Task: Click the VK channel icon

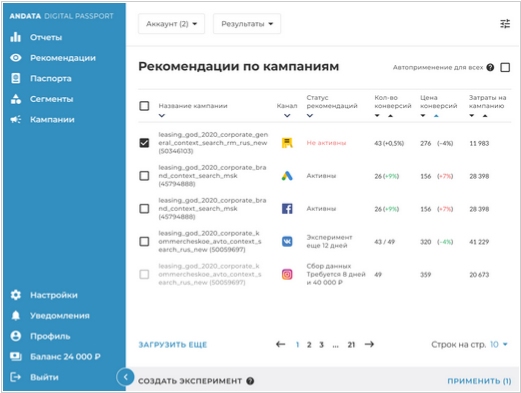Action: coord(287,241)
